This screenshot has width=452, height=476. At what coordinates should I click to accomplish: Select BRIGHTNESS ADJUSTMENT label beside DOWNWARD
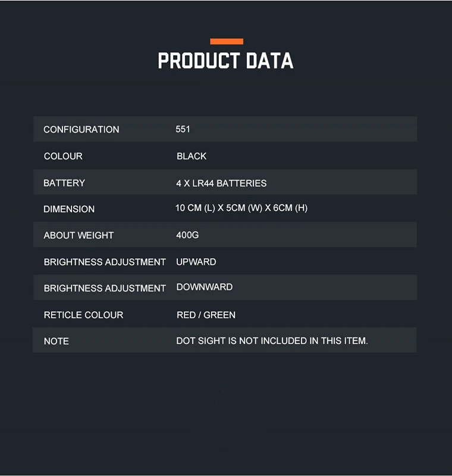pyautogui.click(x=105, y=289)
